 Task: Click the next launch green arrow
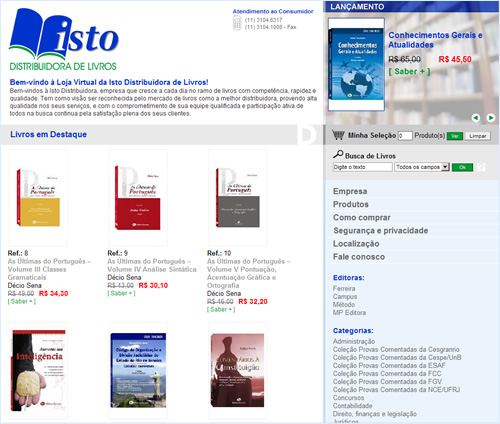[x=491, y=117]
